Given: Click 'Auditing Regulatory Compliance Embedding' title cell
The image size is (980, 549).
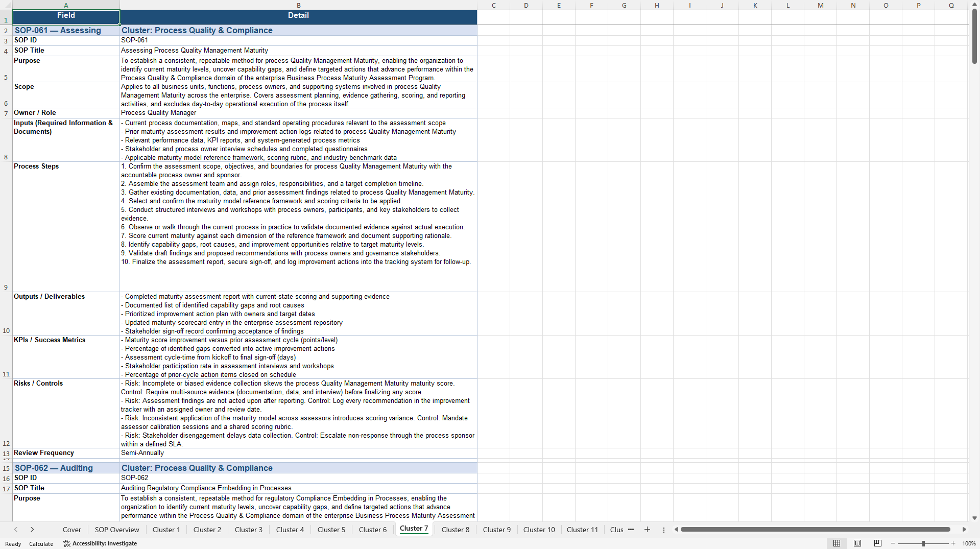Looking at the screenshot, I should (299, 488).
